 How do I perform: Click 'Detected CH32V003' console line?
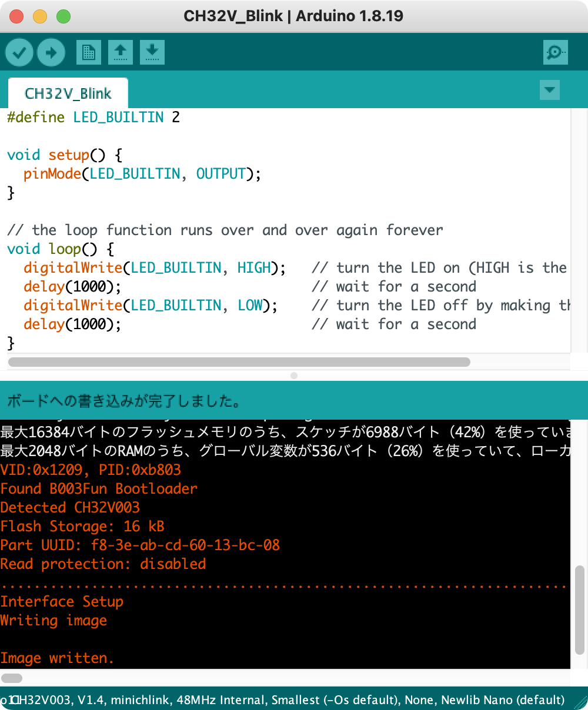coord(70,507)
